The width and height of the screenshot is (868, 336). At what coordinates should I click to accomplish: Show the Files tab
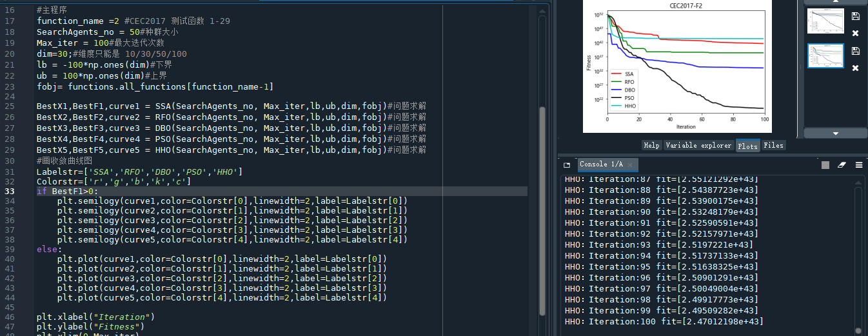pos(773,146)
